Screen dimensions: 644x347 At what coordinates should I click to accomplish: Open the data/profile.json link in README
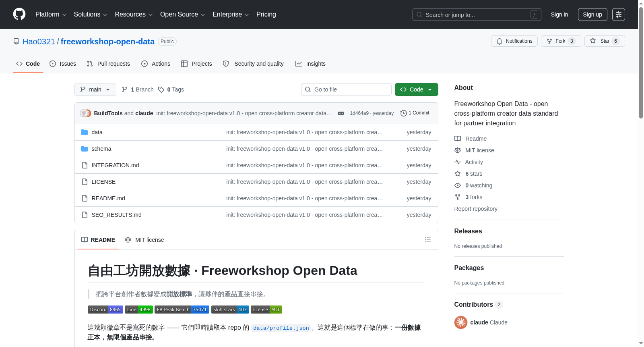tap(281, 328)
